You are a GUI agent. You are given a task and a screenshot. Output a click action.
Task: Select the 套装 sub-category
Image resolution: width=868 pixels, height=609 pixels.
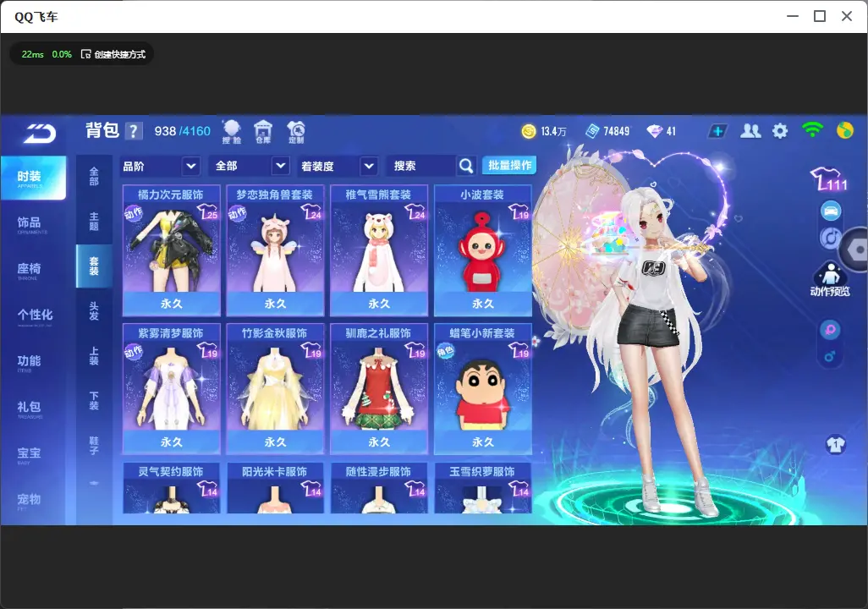94,266
